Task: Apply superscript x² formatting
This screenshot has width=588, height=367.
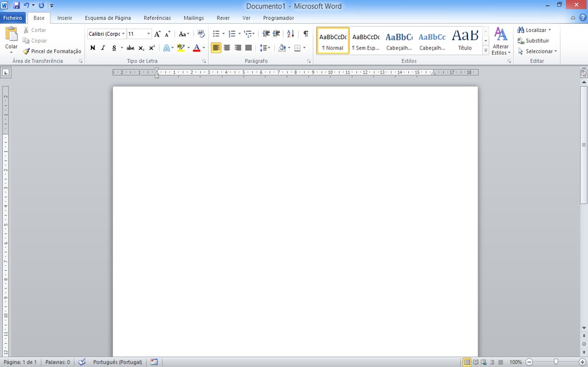Action: pos(152,48)
